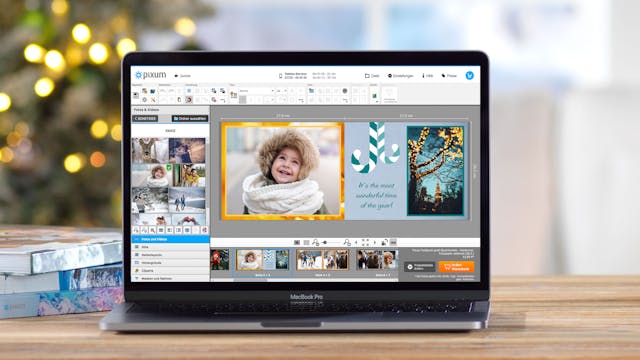Go to previous page arrow
The width and height of the screenshot is (640, 360).
pyautogui.click(x=356, y=242)
